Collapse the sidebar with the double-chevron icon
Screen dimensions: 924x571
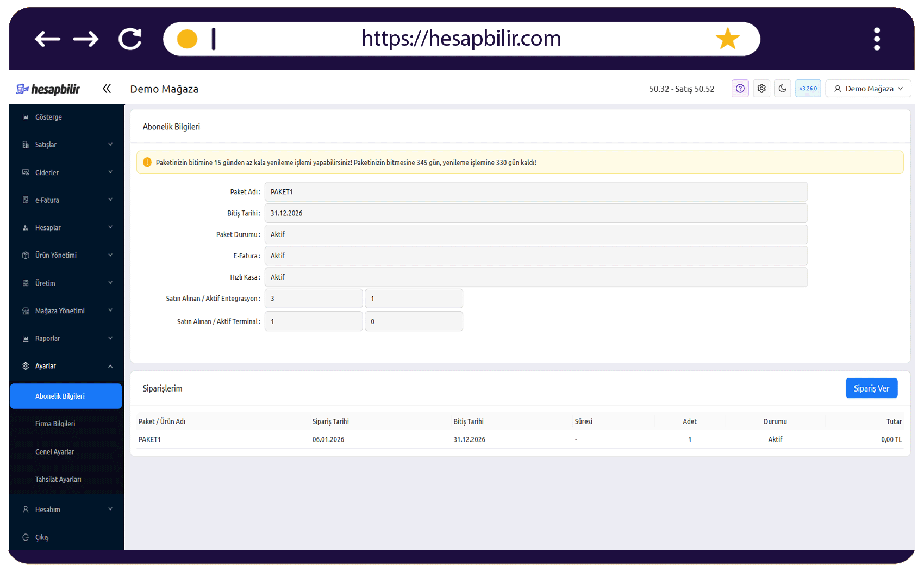(107, 89)
